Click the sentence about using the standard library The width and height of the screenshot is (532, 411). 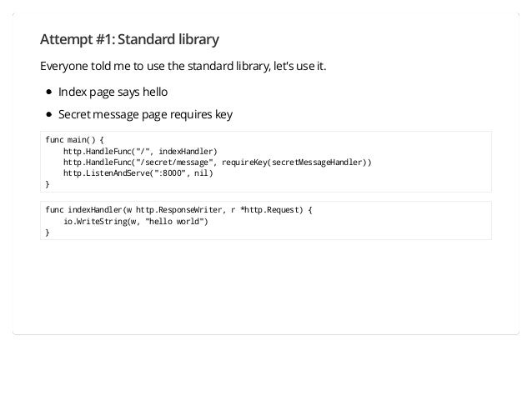183,66
